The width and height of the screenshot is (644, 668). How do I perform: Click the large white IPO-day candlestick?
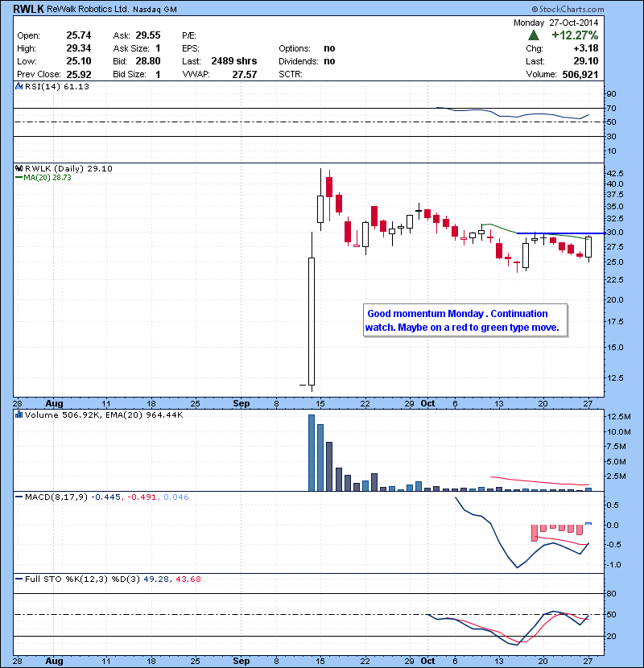(x=312, y=321)
